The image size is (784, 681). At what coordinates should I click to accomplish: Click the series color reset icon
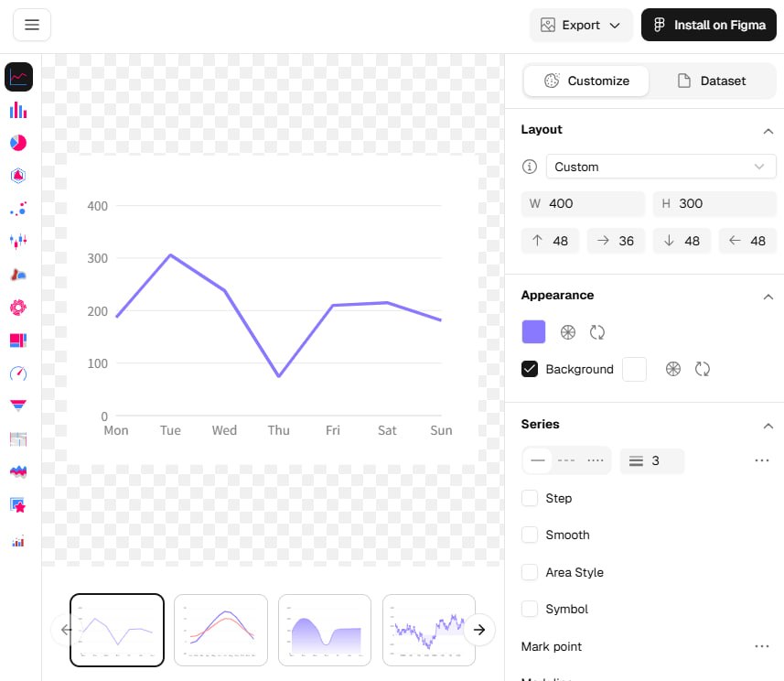[597, 332]
